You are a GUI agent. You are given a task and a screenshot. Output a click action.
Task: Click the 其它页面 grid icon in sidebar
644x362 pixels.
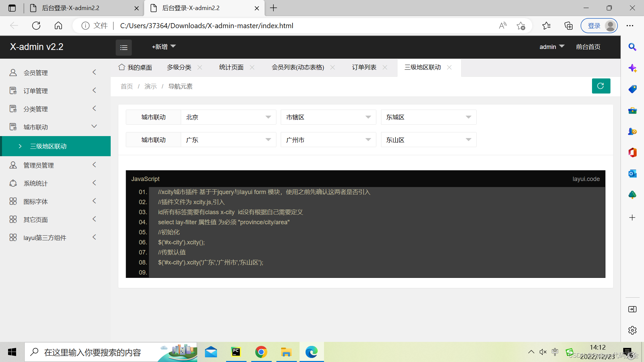13,219
